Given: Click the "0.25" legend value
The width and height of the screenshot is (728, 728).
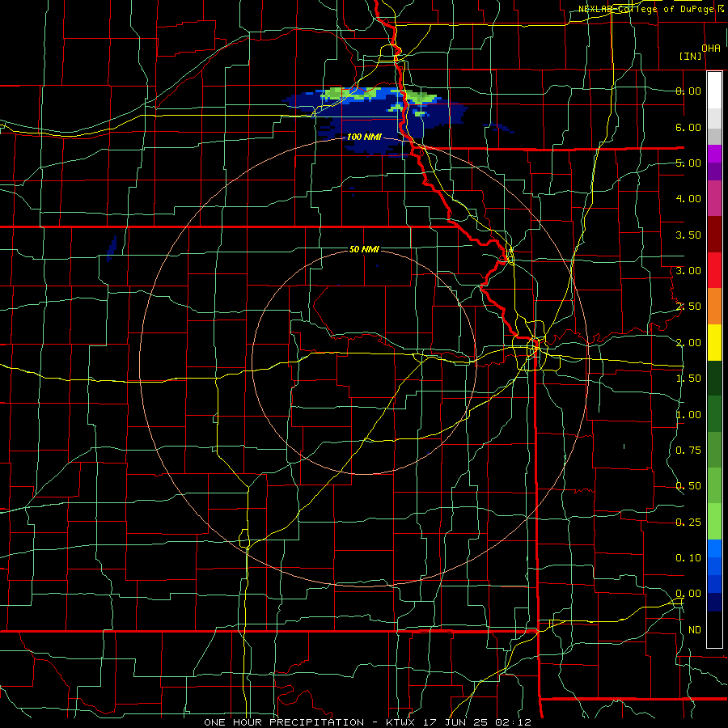Looking at the screenshot, I should pyautogui.click(x=688, y=523).
